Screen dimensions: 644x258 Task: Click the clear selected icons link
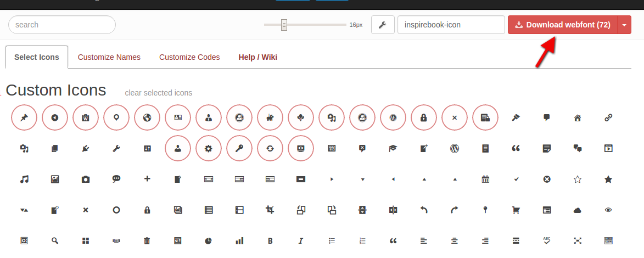pos(159,93)
